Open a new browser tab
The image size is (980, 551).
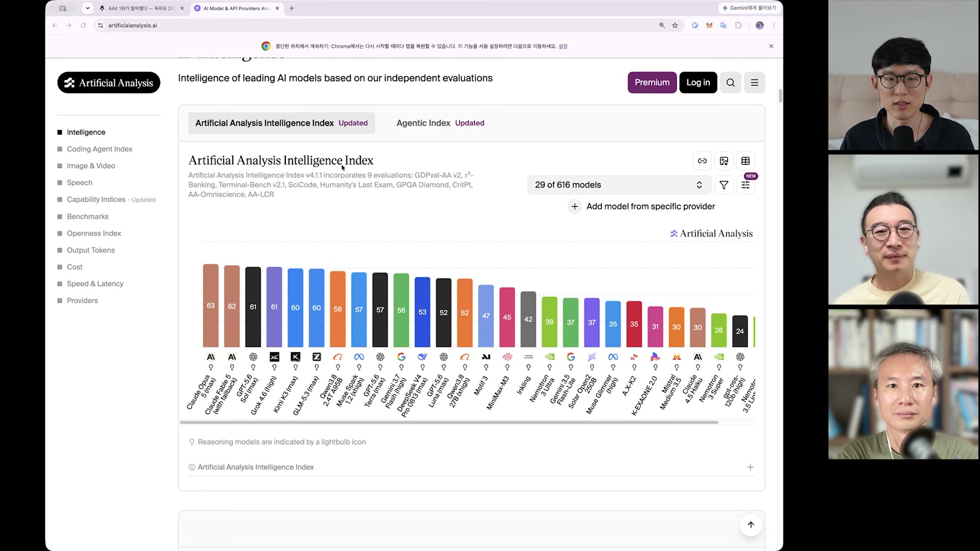tap(292, 8)
